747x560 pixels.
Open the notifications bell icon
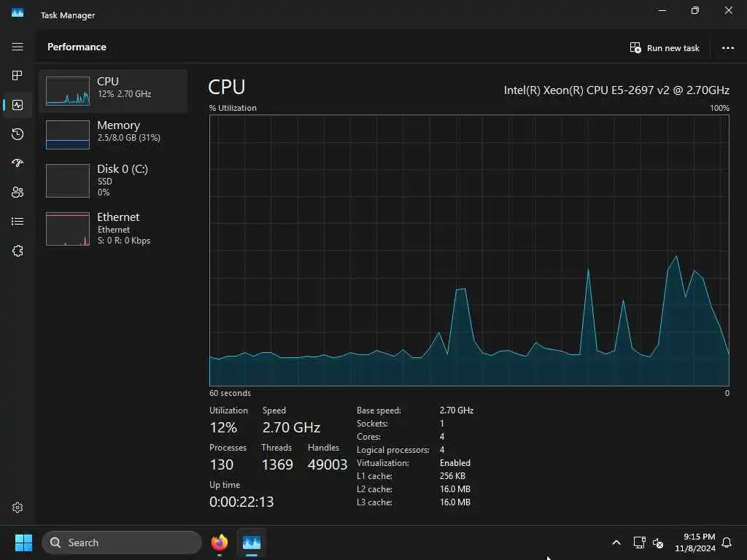(x=727, y=542)
